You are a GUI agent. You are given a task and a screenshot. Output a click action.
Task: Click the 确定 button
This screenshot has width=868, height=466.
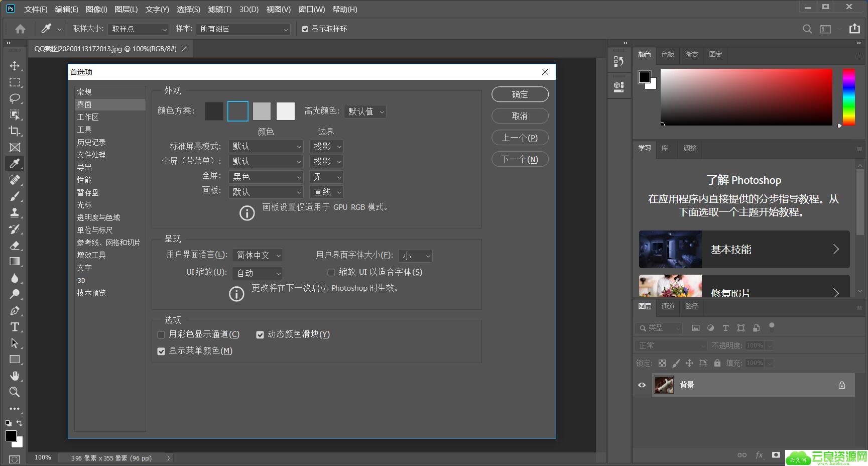(x=520, y=94)
